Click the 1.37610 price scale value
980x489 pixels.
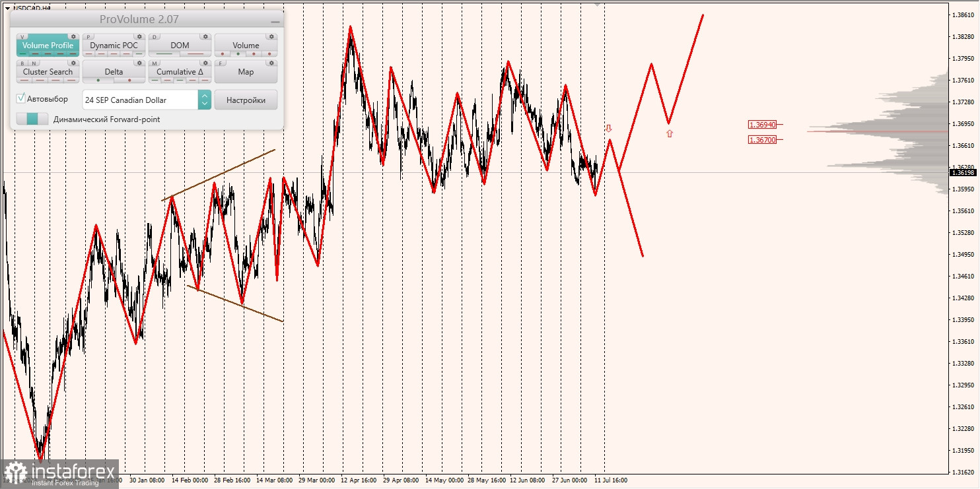pos(963,80)
